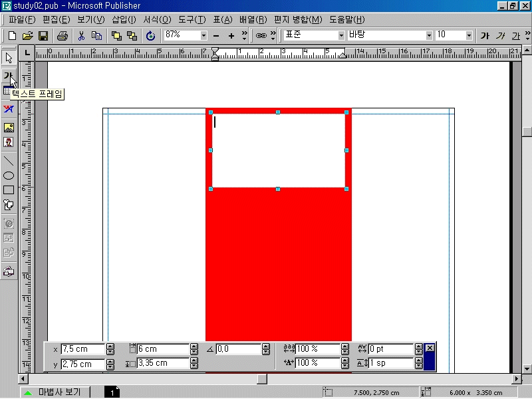Select the Pointer tool in the left toolbox
The image size is (532, 399).
tap(9, 58)
